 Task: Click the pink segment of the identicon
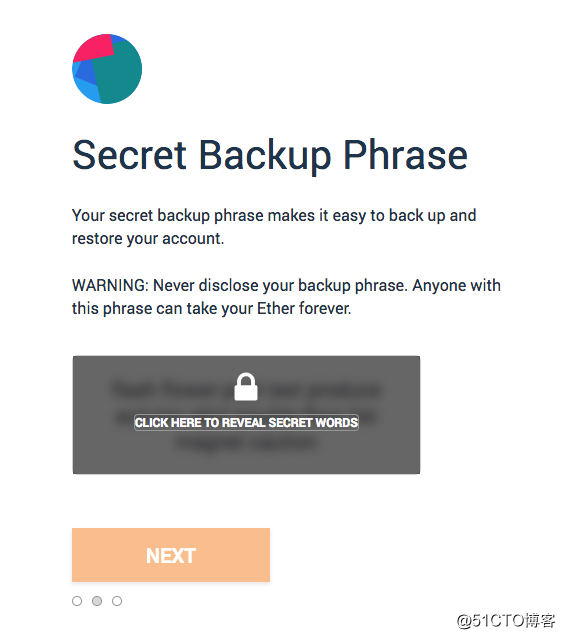coord(93,47)
